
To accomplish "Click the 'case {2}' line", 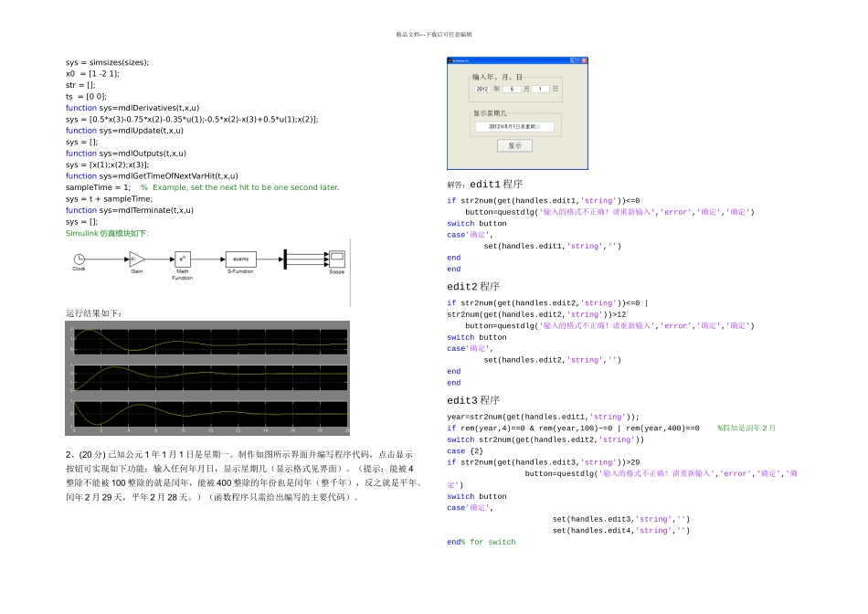I will pyautogui.click(x=465, y=451).
